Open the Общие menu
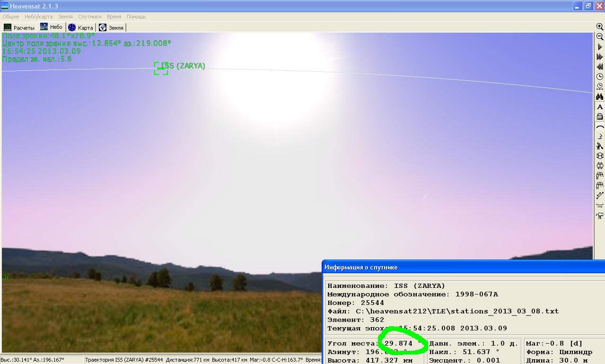The width and height of the screenshot is (605, 364). coord(11,17)
